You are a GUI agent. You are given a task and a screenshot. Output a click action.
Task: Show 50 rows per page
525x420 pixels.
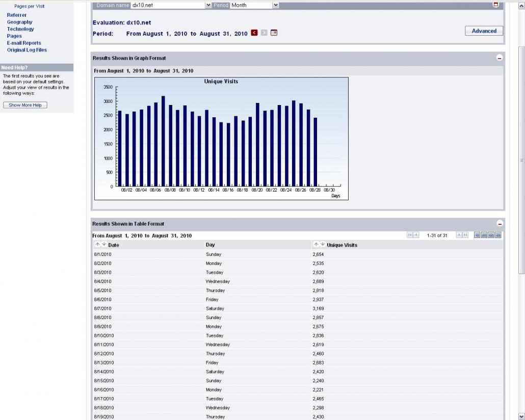click(x=491, y=235)
